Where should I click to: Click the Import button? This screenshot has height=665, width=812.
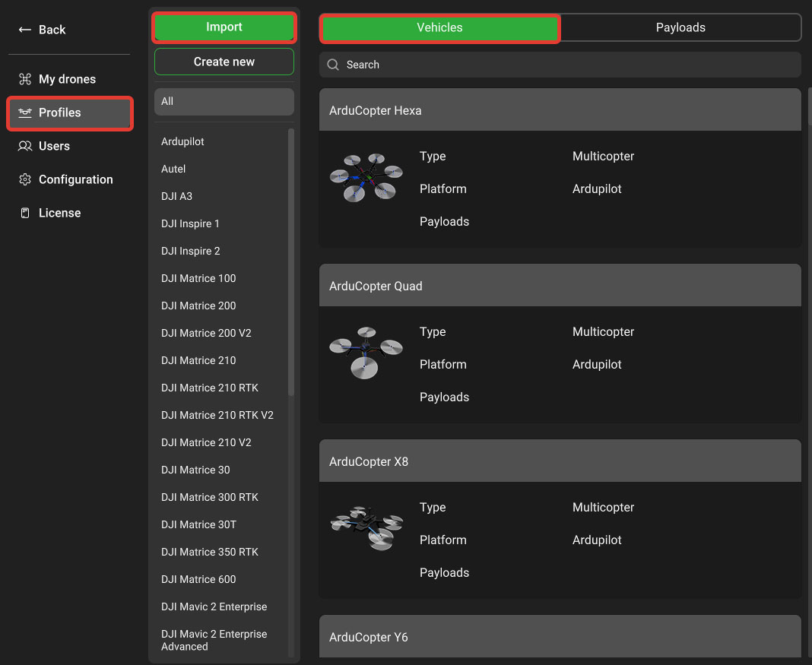click(224, 27)
